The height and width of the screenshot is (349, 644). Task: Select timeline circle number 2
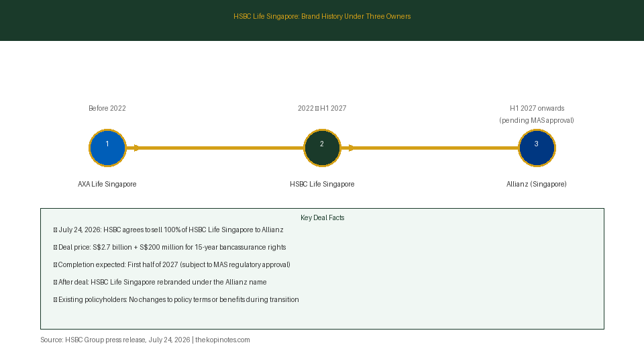tap(322, 148)
